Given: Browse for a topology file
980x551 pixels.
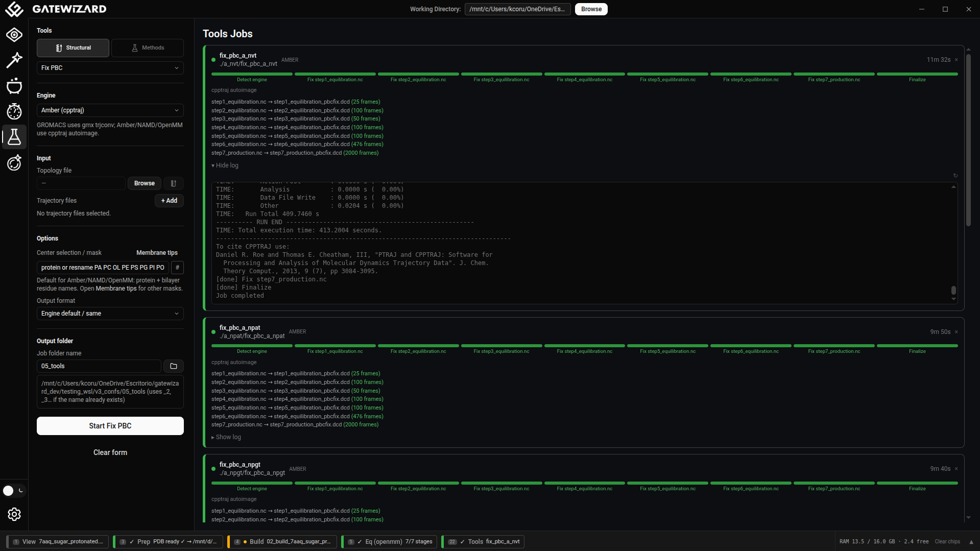Looking at the screenshot, I should coord(145,183).
